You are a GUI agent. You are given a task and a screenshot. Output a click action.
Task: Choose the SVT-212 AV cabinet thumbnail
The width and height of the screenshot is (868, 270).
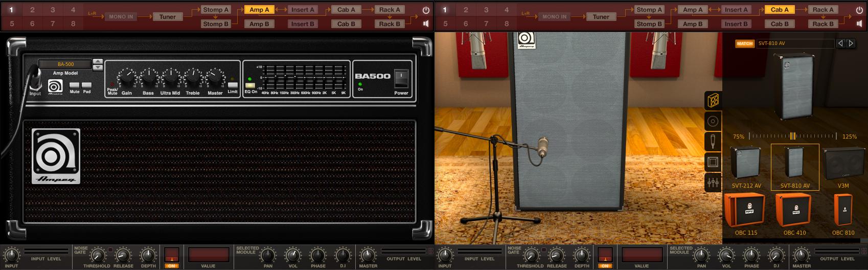746,167
